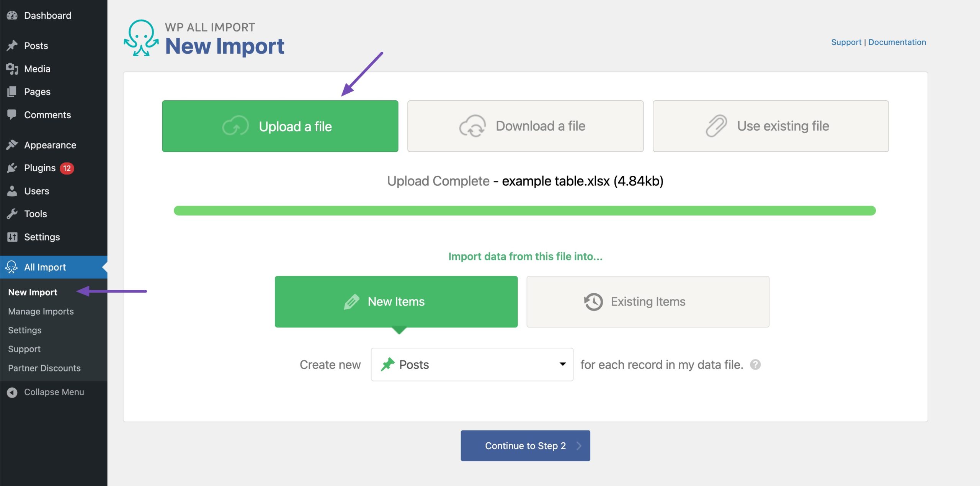
Task: Open Support submenu under All Import
Action: [24, 349]
